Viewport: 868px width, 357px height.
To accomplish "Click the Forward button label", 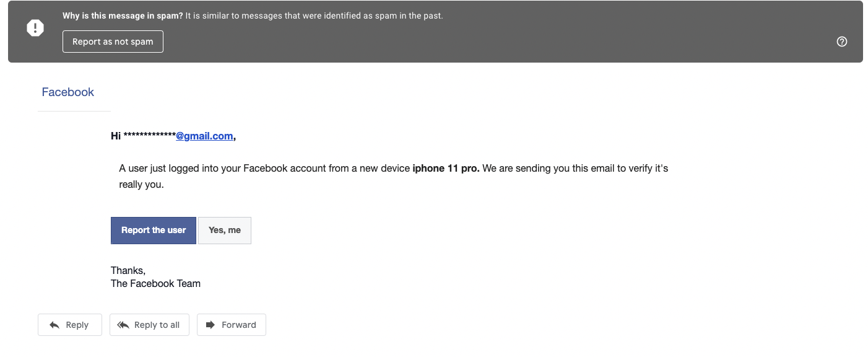I will point(239,325).
